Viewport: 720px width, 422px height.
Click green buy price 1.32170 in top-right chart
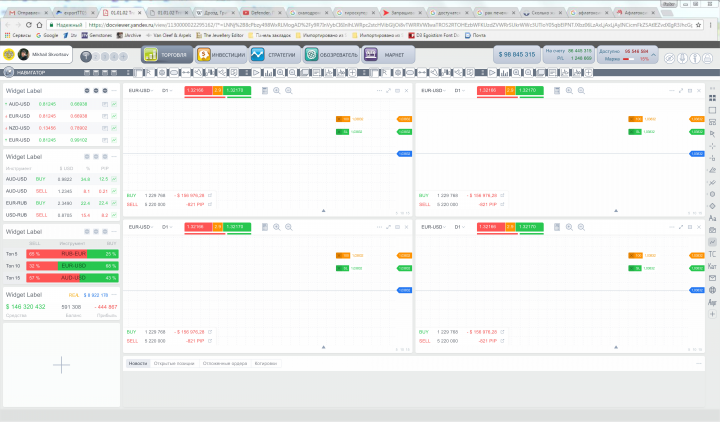click(x=529, y=90)
